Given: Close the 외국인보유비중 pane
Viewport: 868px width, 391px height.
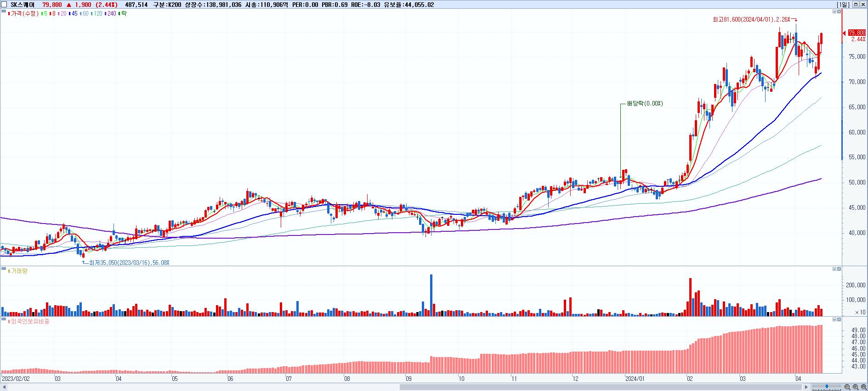Looking at the screenshot, I should [839, 319].
